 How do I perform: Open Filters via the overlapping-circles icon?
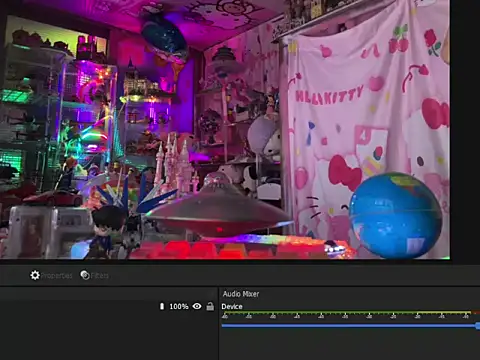coord(85,275)
